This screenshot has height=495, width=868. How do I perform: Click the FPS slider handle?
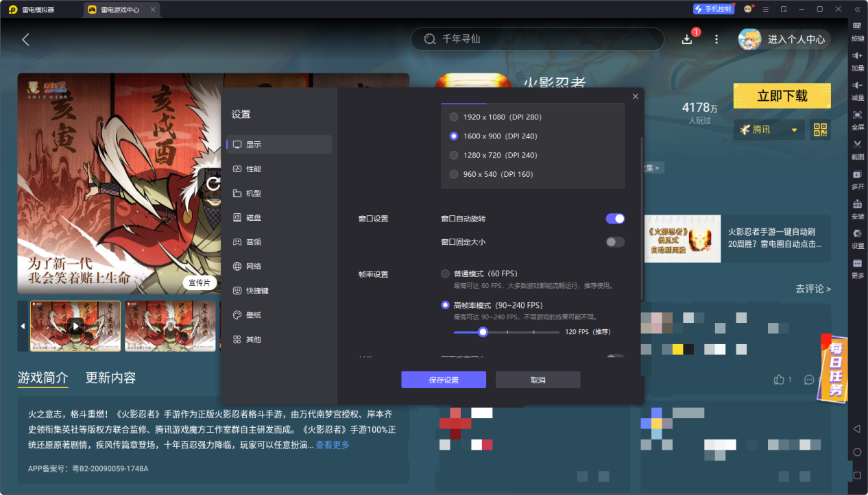[x=483, y=332]
